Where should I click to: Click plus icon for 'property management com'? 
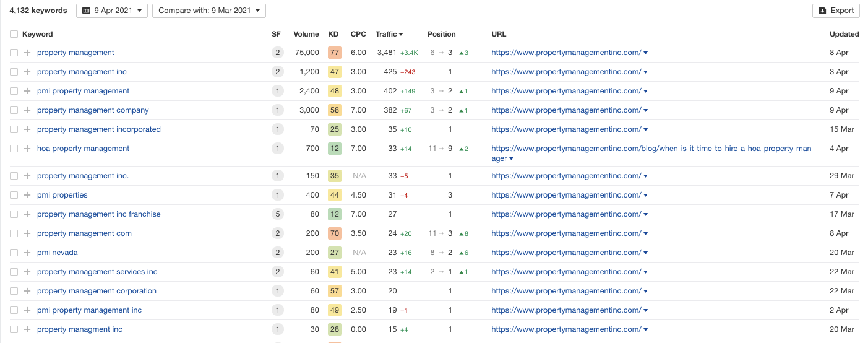[27, 233]
